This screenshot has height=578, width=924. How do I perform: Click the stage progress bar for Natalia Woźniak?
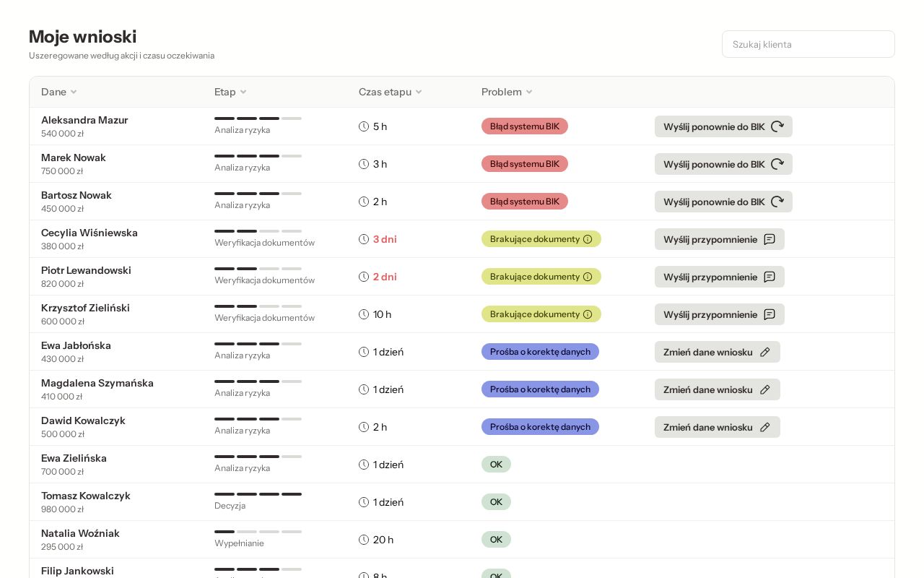pos(258,532)
